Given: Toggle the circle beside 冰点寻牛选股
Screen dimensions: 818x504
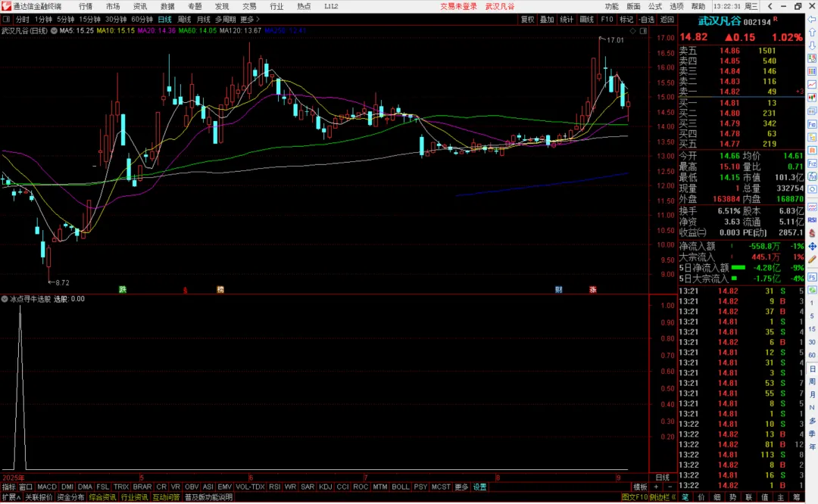Looking at the screenshot, I should (x=5, y=299).
